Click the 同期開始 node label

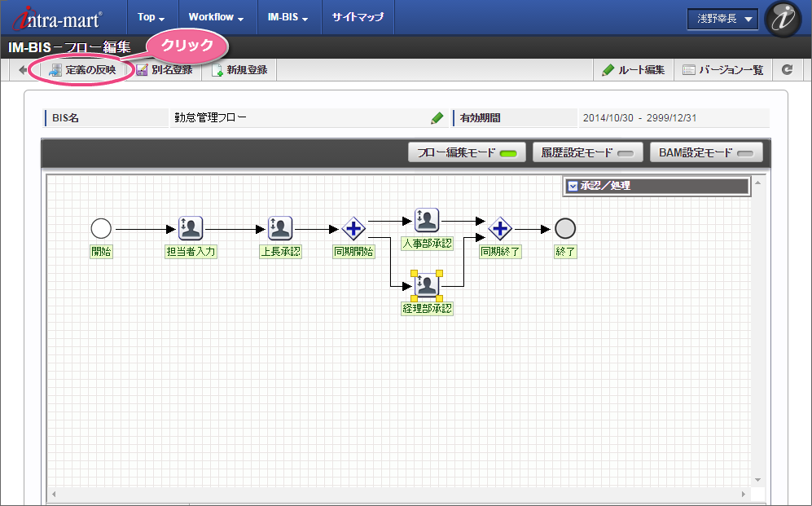353,252
